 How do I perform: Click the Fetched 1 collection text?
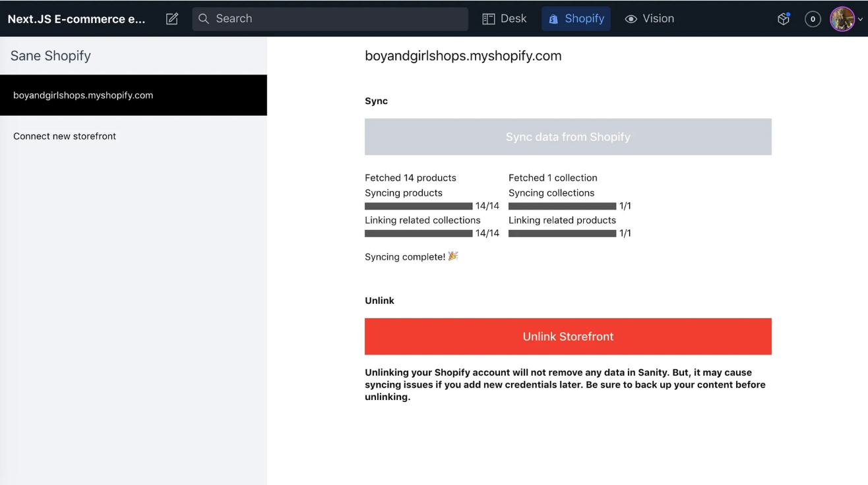click(553, 178)
